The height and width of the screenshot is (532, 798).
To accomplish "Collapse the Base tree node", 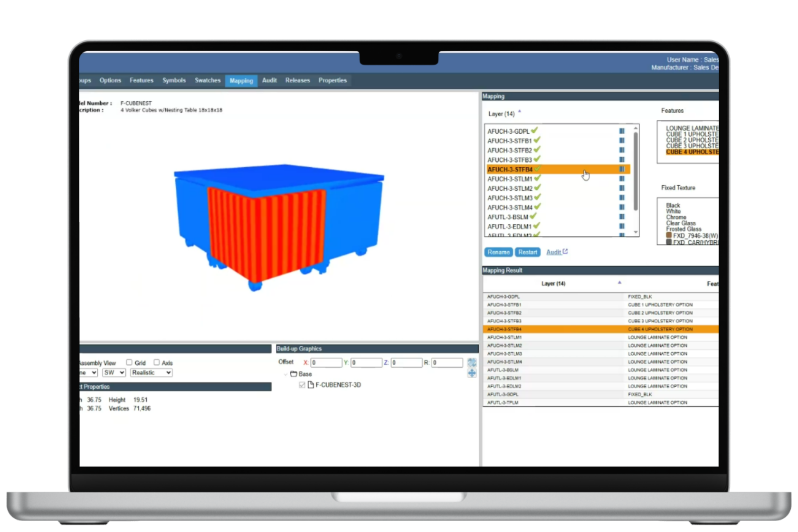I will click(285, 374).
